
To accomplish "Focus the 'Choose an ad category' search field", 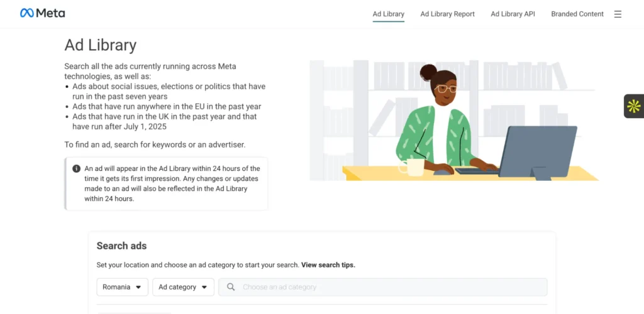I will 383,287.
